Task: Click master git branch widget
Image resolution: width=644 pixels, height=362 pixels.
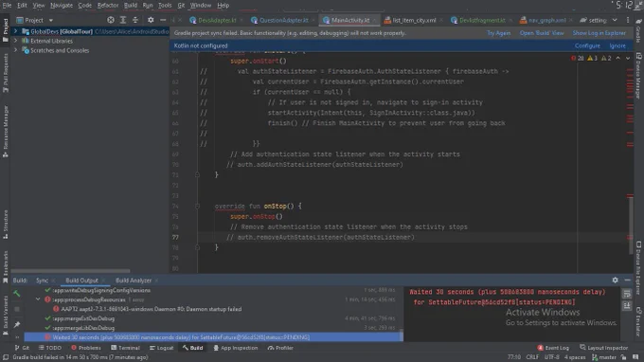Action: click(x=604, y=357)
